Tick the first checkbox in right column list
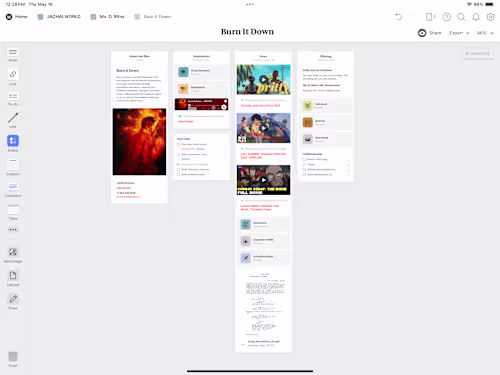The image size is (500, 375). 304,159
